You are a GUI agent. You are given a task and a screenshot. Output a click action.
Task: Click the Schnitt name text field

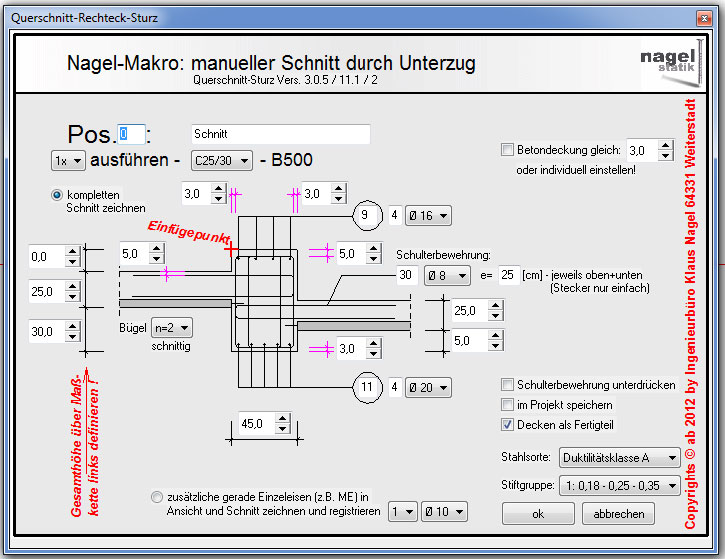[280, 134]
